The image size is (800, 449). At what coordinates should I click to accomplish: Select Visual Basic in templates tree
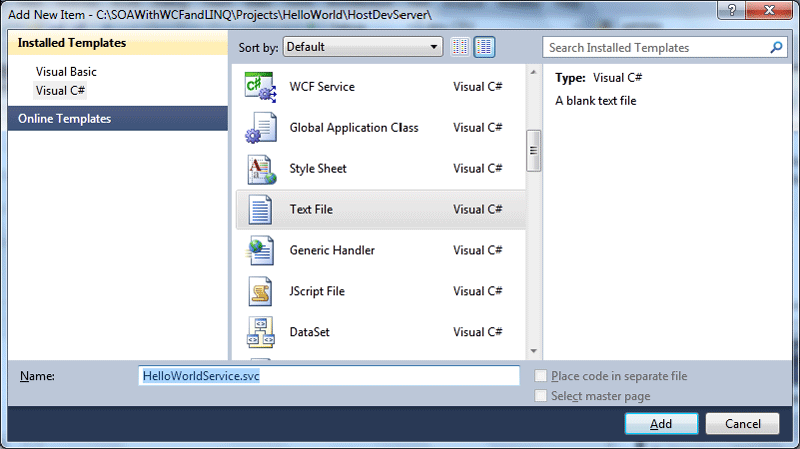pyautogui.click(x=66, y=72)
